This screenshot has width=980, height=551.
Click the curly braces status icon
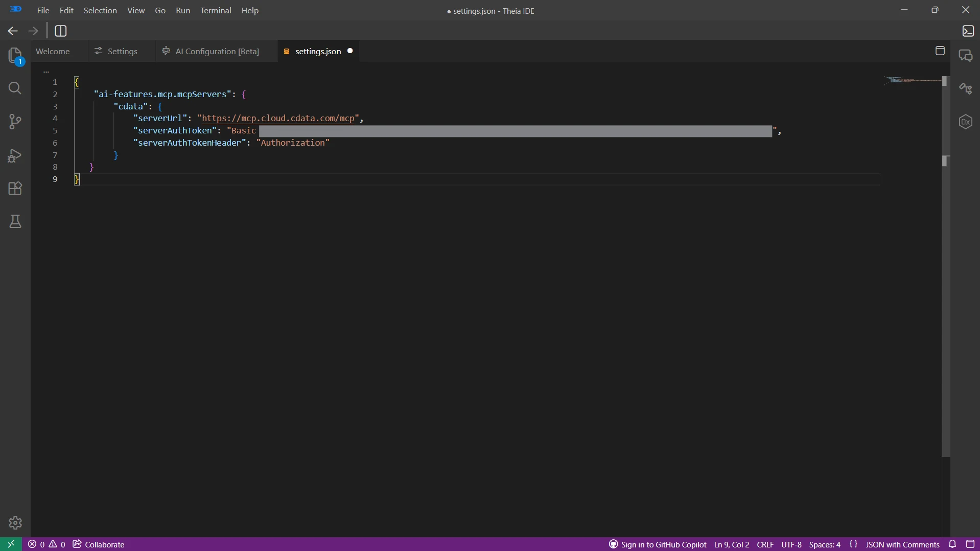click(853, 544)
